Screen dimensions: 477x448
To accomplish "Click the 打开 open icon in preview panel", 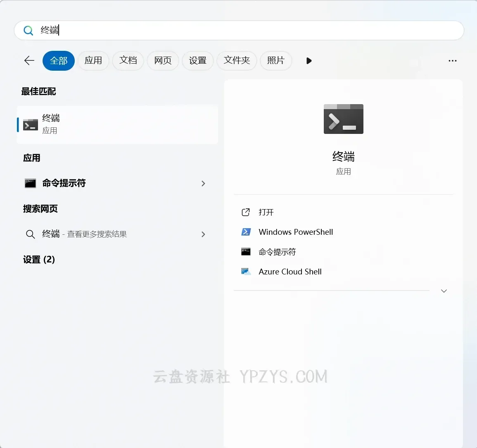I will point(246,212).
